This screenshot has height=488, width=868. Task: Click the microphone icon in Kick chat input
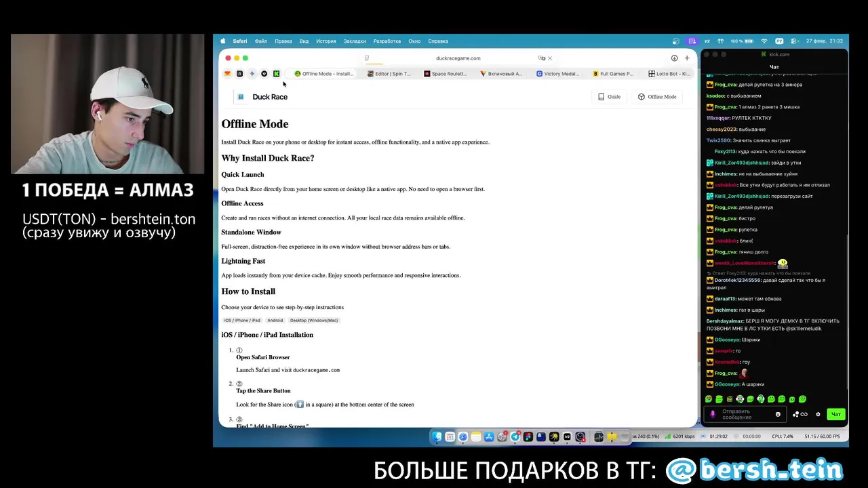point(712,414)
